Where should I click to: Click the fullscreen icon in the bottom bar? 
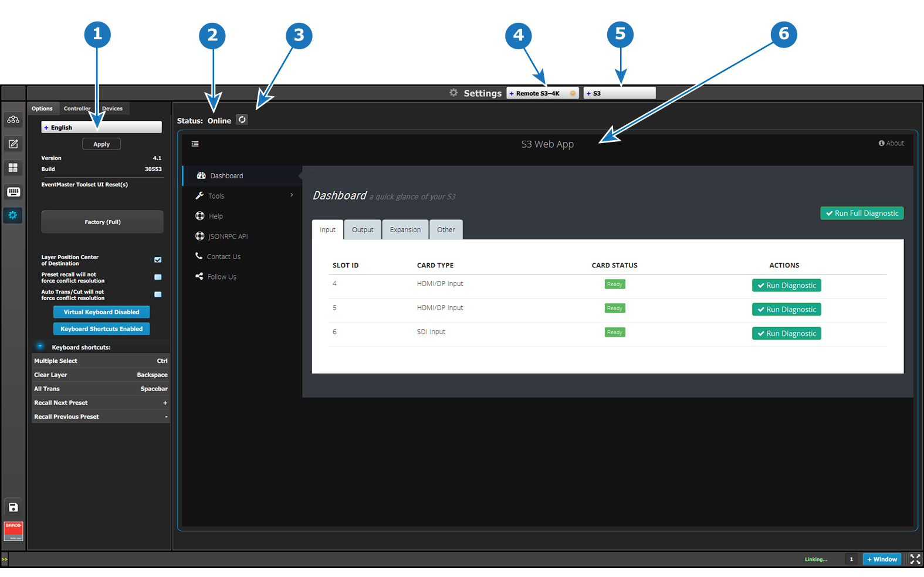click(x=915, y=559)
